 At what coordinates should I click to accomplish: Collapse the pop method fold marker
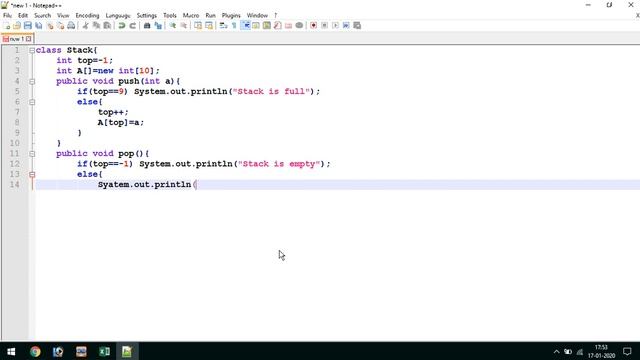point(32,154)
